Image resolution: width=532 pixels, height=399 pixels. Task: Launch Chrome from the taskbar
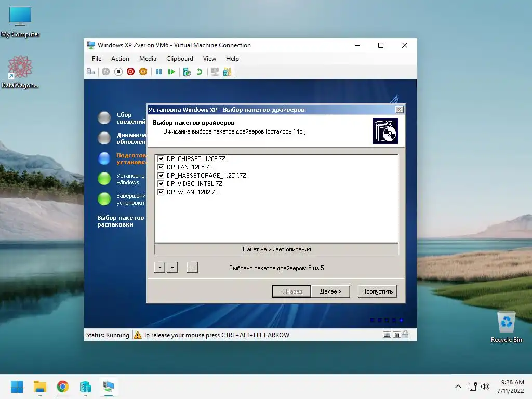[63, 387]
